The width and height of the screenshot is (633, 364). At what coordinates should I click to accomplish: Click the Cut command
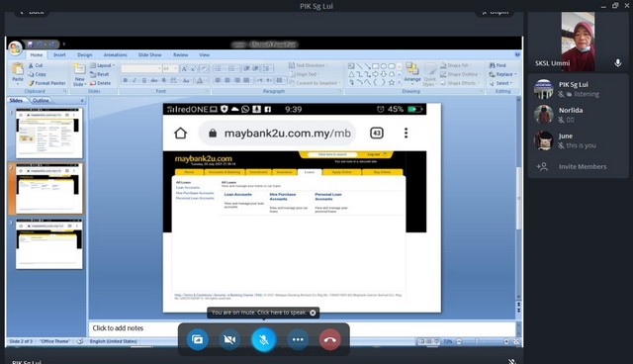(x=36, y=65)
